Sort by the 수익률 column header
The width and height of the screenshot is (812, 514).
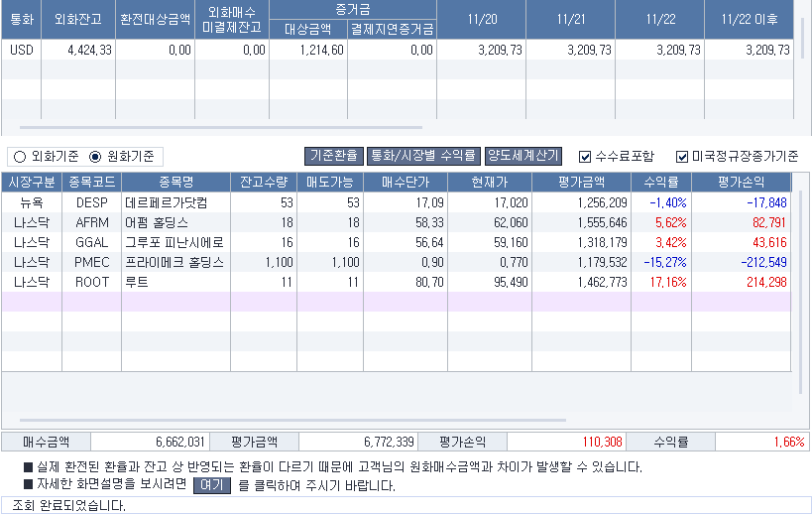(661, 182)
